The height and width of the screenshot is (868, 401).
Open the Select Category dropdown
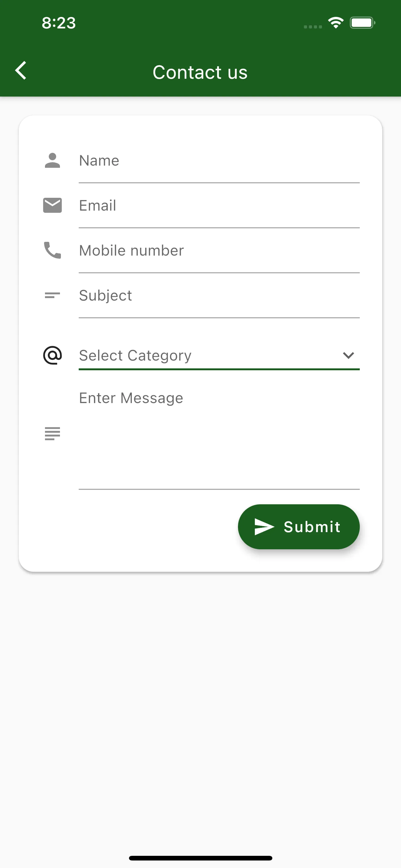[x=219, y=355]
